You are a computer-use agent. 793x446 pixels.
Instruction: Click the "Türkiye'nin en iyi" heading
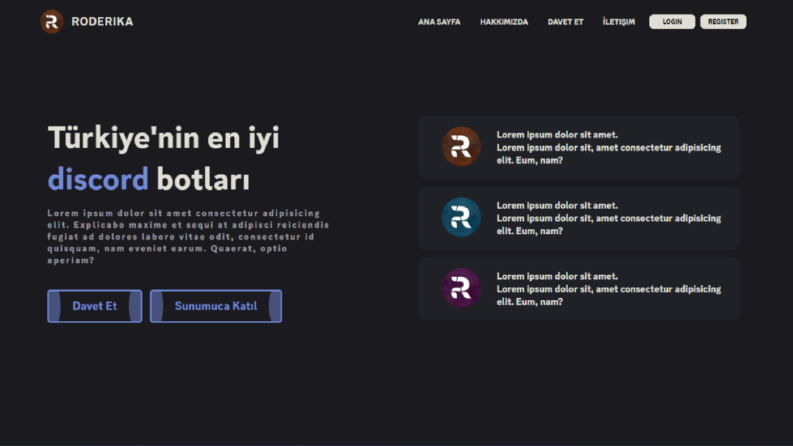[x=163, y=138]
